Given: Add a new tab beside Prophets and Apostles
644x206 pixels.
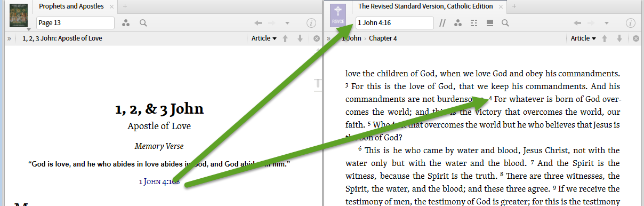Looking at the screenshot, I should click(x=125, y=6).
